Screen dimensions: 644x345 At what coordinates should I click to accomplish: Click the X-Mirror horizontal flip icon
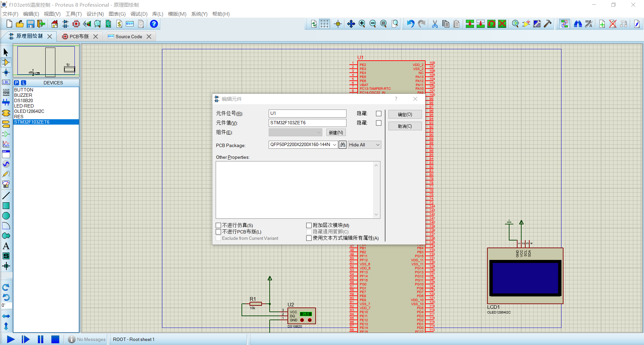point(6,316)
